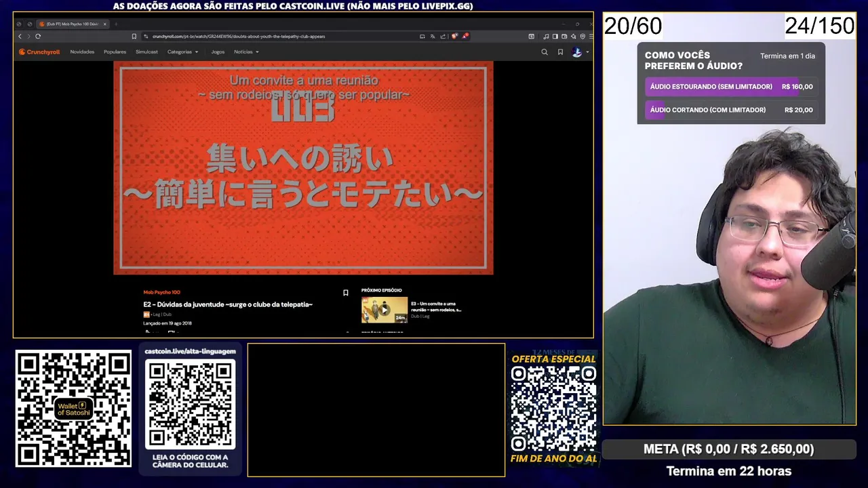Open the Crunchyroll watchlist bookmark in header

click(x=560, y=52)
